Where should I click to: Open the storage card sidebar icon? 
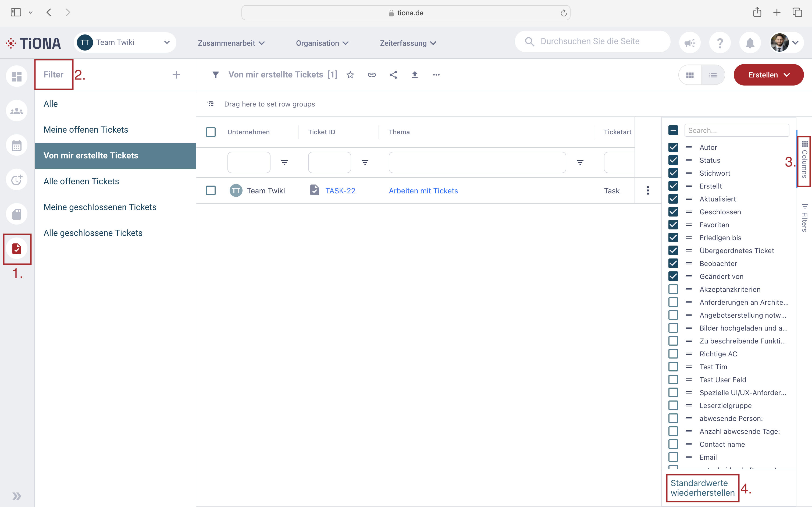(16, 214)
